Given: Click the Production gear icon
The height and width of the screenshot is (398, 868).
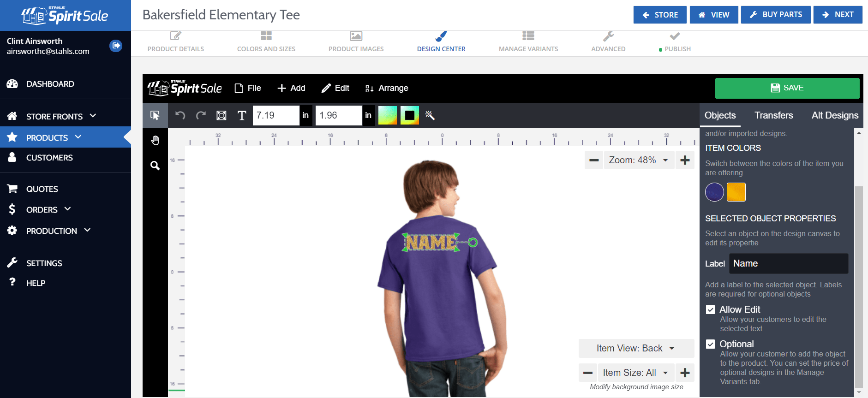Looking at the screenshot, I should click(12, 230).
